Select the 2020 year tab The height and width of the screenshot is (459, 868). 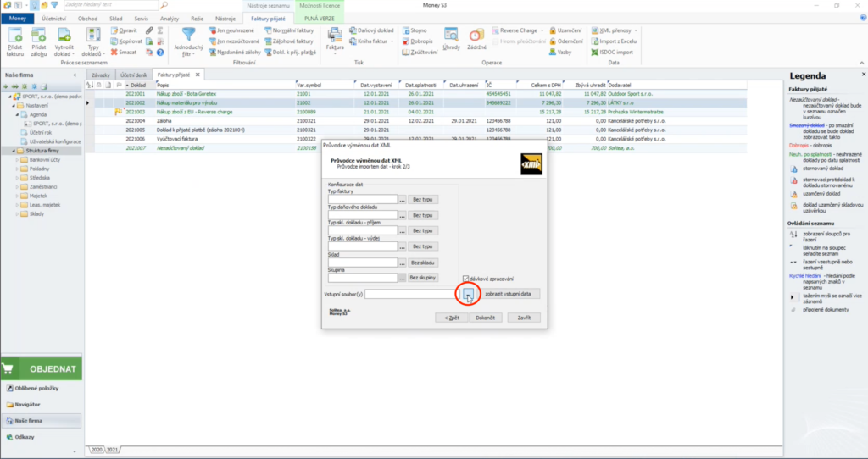tap(97, 450)
